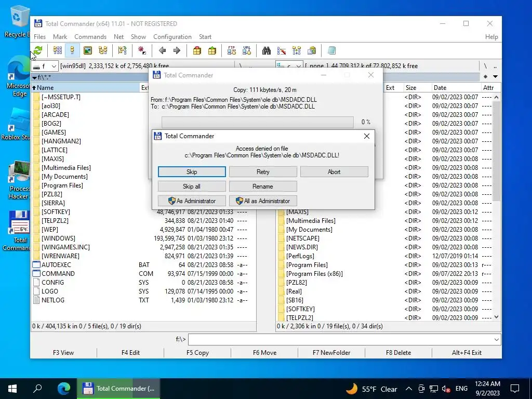The height and width of the screenshot is (399, 532).
Task: Select the full details view toolbar icon
Action: pyautogui.click(x=72, y=50)
